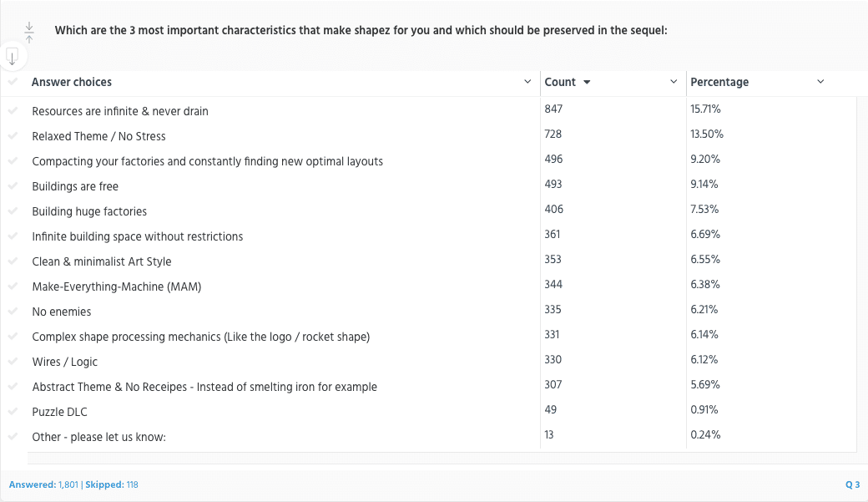868x502 pixels.
Task: Click the Q 3 question label
Action: 852,484
